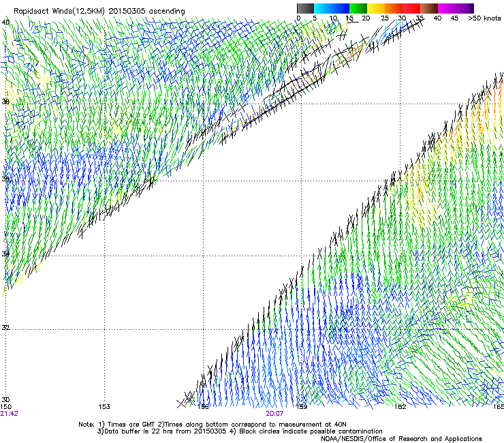This screenshot has height=443, width=504.
Task: Click the latitude '38' axis label
Action: click(5, 102)
